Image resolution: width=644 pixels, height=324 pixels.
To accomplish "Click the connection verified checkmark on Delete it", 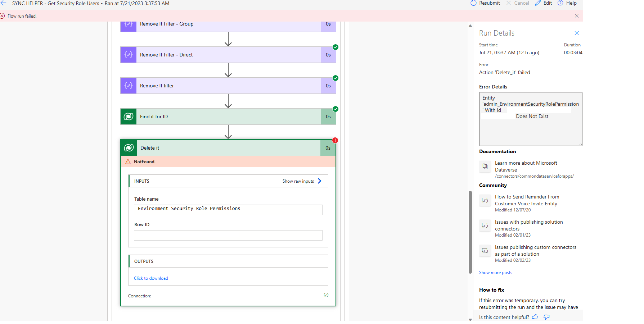I will (x=326, y=295).
